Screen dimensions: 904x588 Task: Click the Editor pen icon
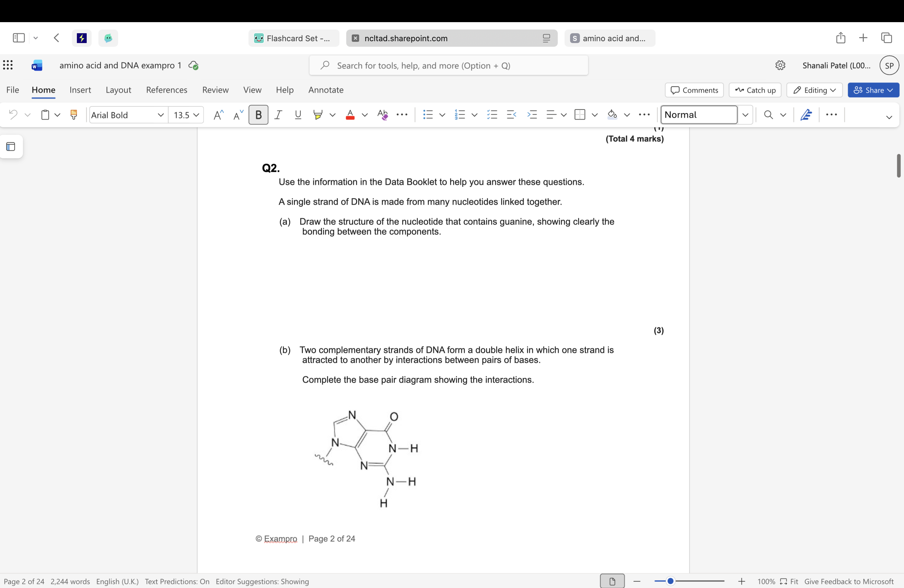click(806, 114)
